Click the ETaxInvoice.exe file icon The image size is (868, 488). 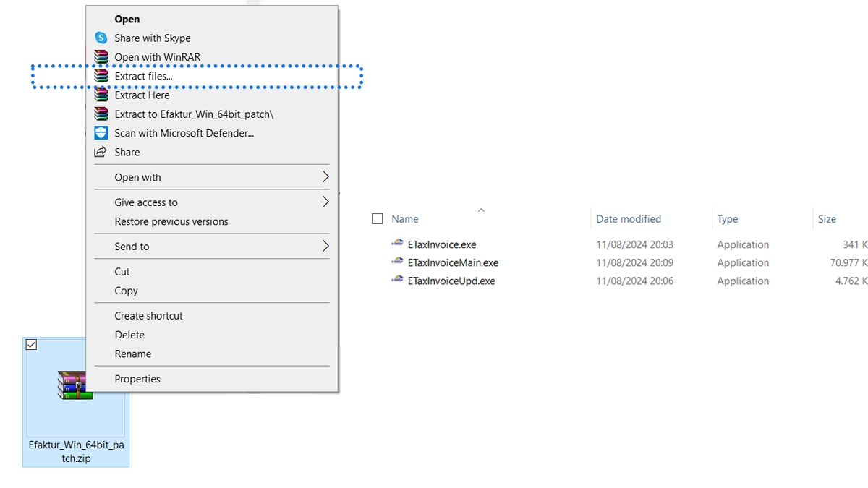(x=397, y=244)
